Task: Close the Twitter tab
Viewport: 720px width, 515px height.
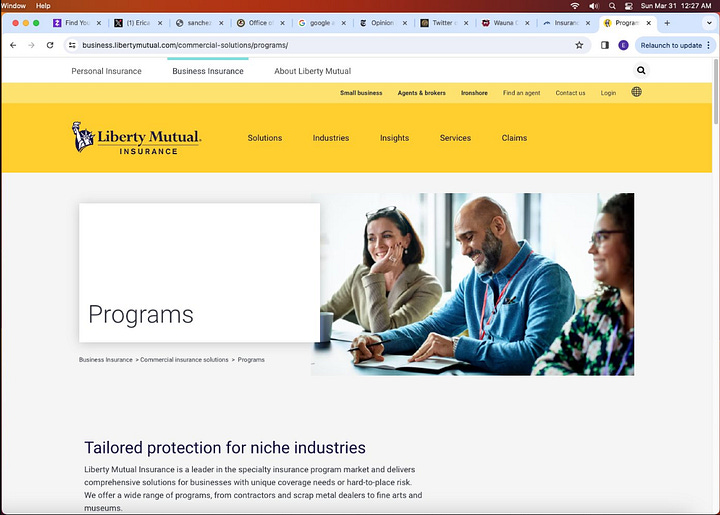Action: [x=466, y=23]
